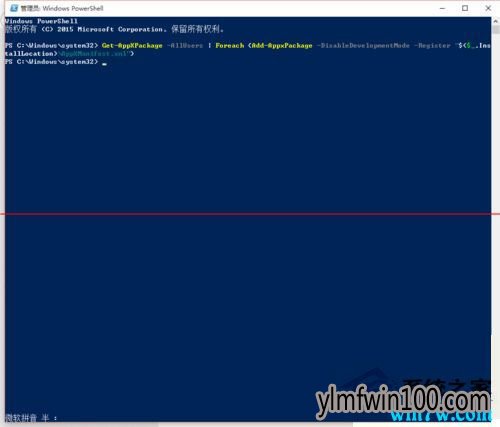Click the Add-AppxPackage cmdlet text
This screenshot has width=500, height=427.
click(x=282, y=45)
